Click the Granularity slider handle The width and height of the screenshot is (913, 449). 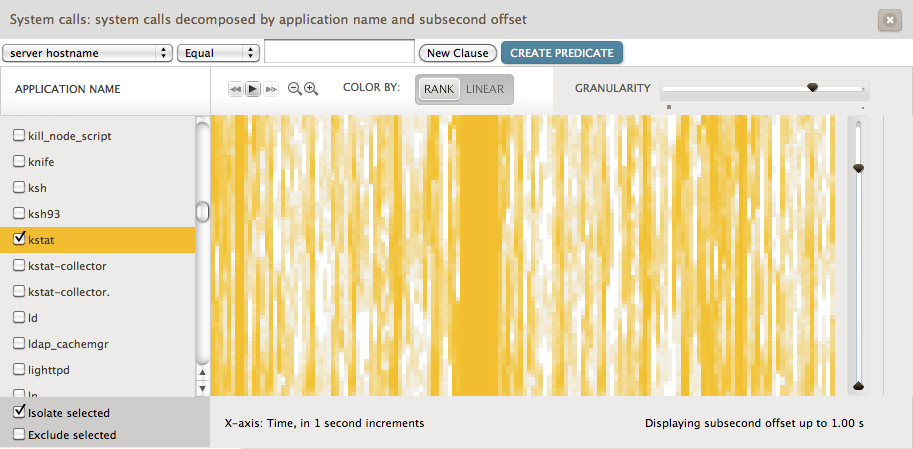coord(813,88)
